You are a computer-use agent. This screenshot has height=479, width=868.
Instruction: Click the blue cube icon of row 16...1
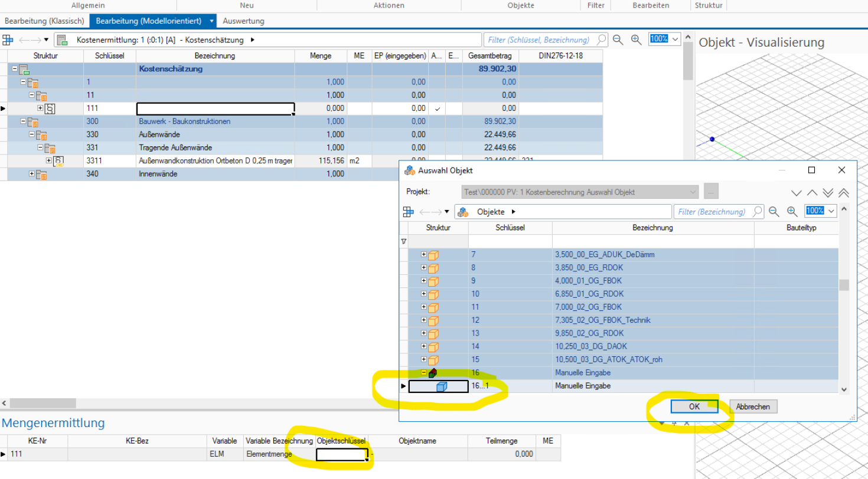coord(442,386)
